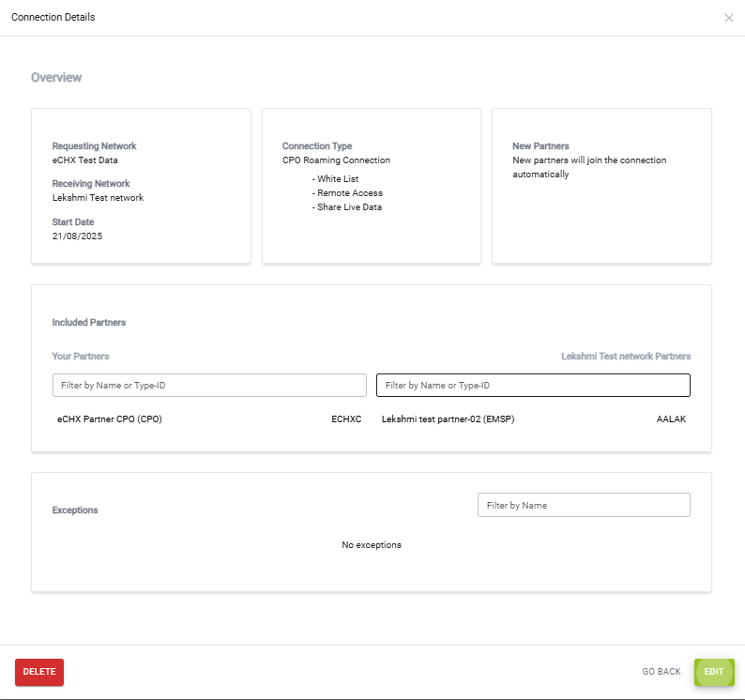This screenshot has height=700, width=745.
Task: Click the green Edit button
Action: click(x=714, y=672)
